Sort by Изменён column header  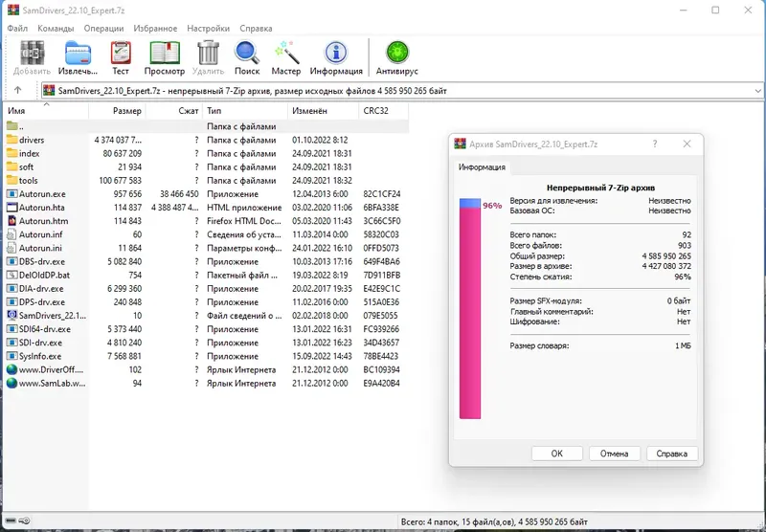pos(324,111)
